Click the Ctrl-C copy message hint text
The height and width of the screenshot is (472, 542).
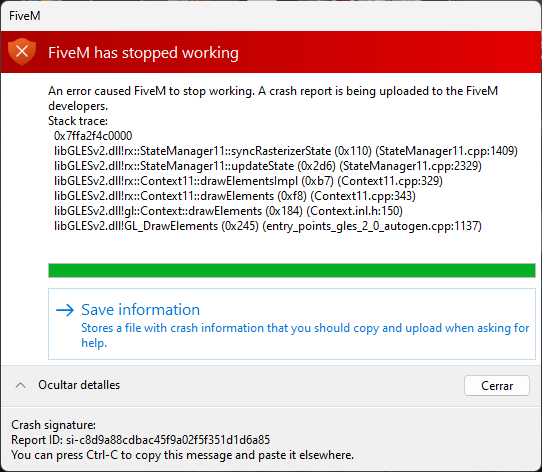[183, 455]
